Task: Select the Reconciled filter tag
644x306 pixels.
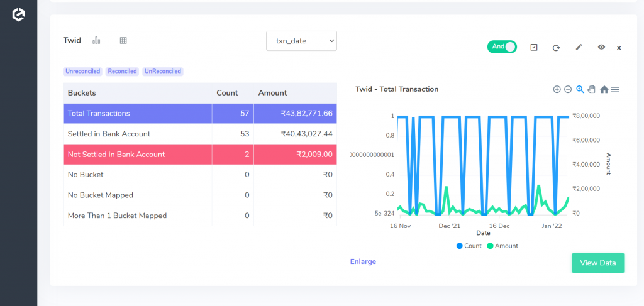Action: [122, 72]
